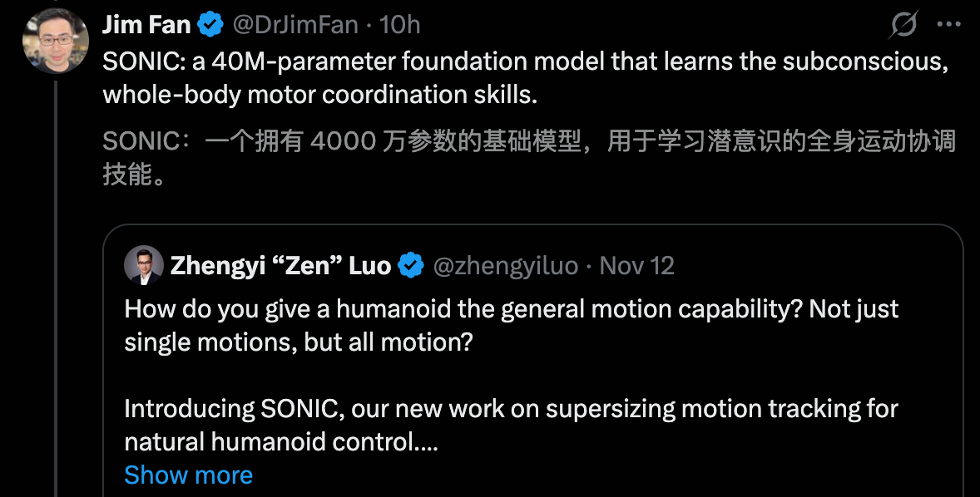Open quoted text about general motion capability
This screenshot has height=497, width=980.
511,309
